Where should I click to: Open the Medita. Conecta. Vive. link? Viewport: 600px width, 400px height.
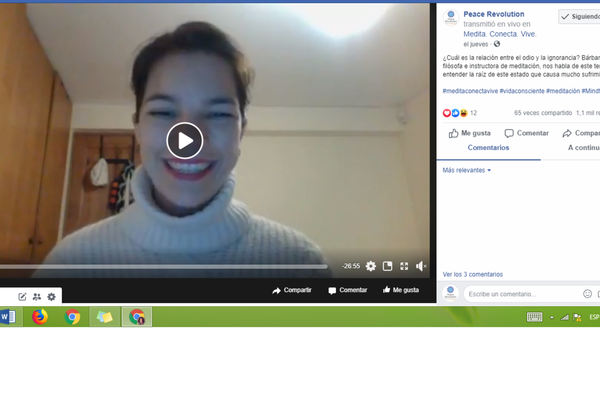(500, 34)
